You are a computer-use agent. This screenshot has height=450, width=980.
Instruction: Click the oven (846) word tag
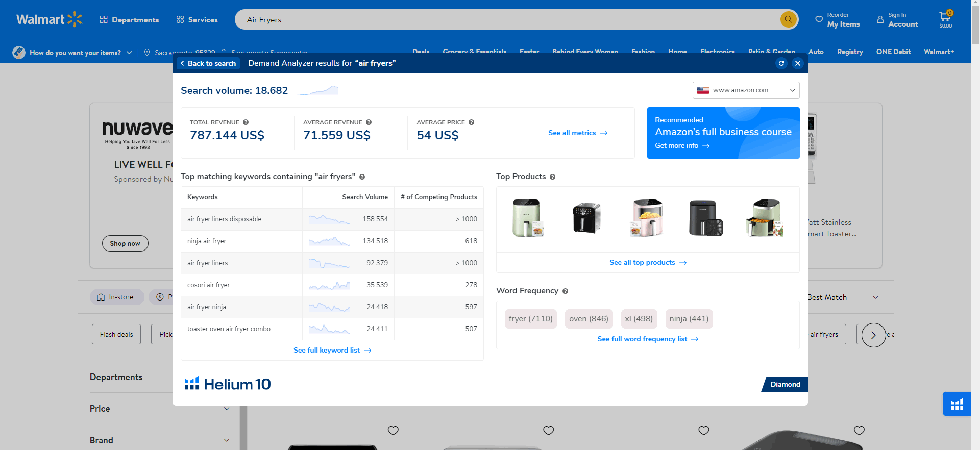coord(589,319)
